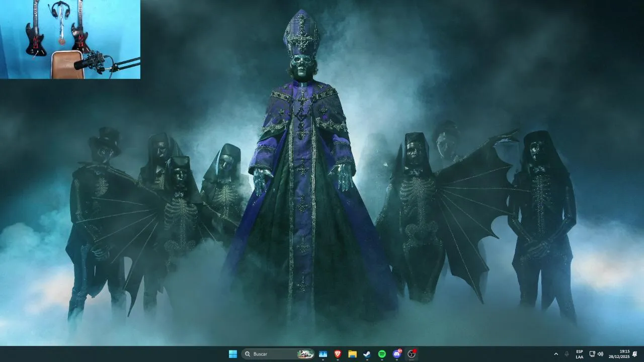This screenshot has width=644, height=362.
Task: Click the search highlight image in Buscar box
Action: point(305,354)
